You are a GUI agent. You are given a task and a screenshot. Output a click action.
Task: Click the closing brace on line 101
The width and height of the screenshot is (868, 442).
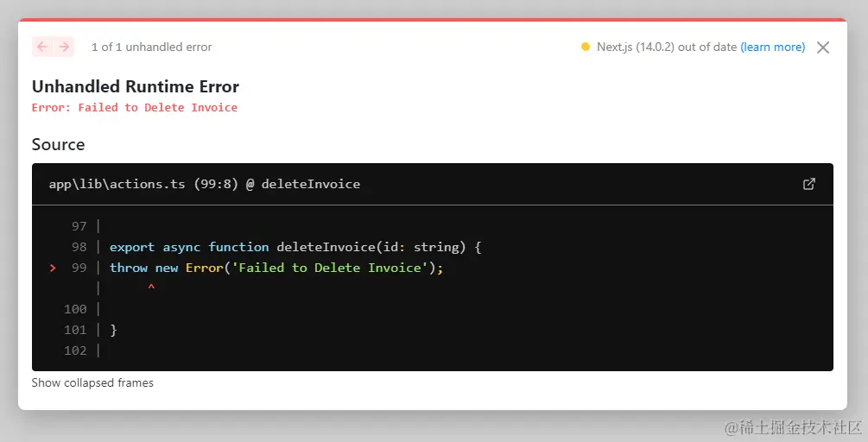(x=113, y=330)
